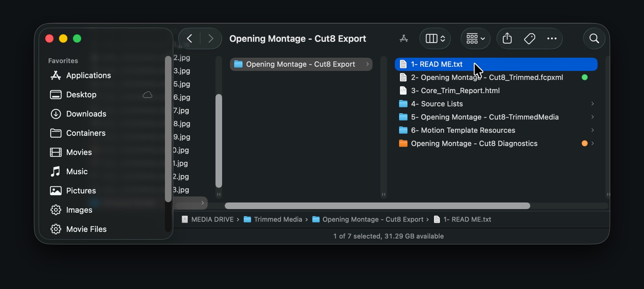
Task: Expand the Cut8 Diagnostics folder chevron
Action: 592,144
